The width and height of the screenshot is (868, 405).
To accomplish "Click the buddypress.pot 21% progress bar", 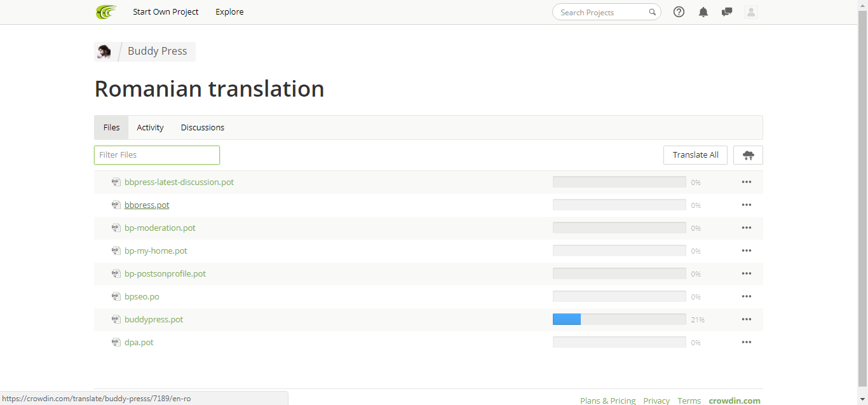I will coord(620,319).
